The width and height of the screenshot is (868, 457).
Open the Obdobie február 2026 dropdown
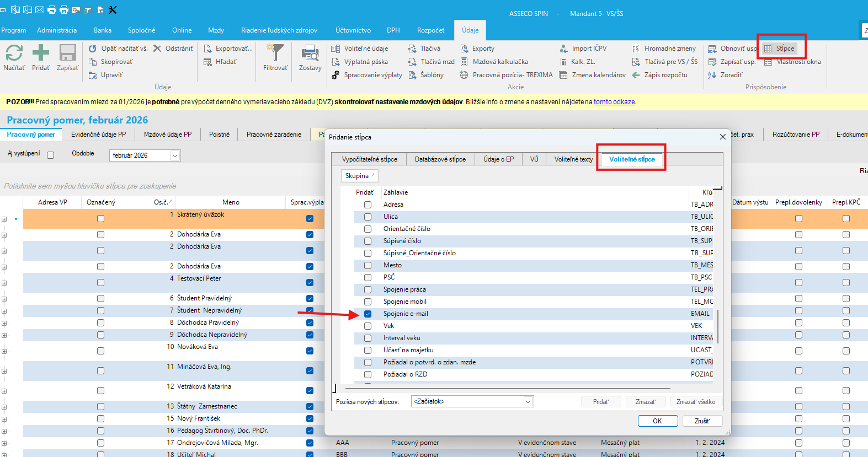click(x=175, y=156)
